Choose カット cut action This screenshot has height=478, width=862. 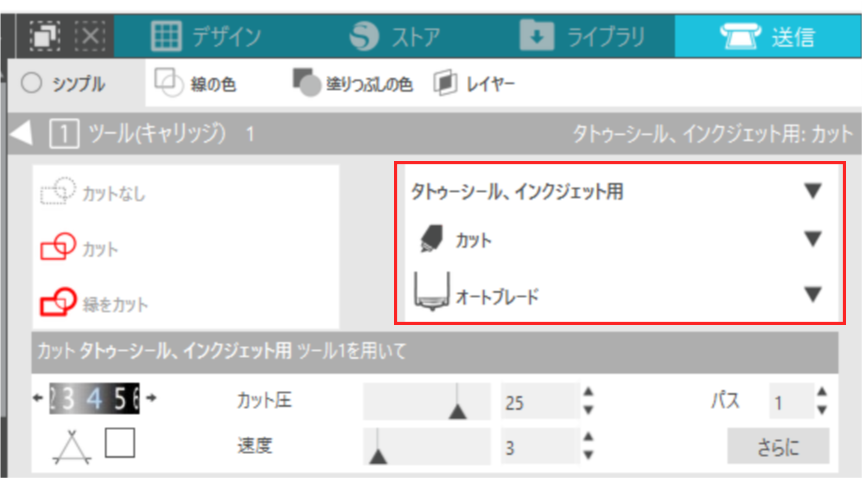(79, 248)
